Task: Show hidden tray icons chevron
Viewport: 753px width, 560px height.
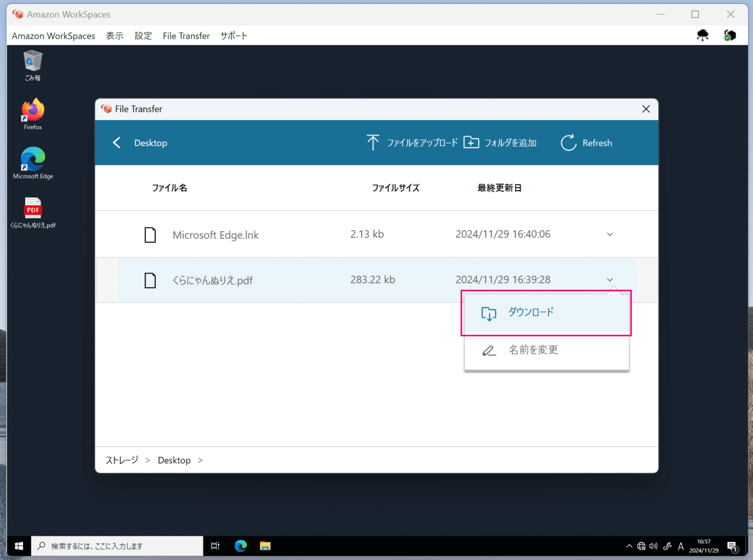Action: click(629, 546)
